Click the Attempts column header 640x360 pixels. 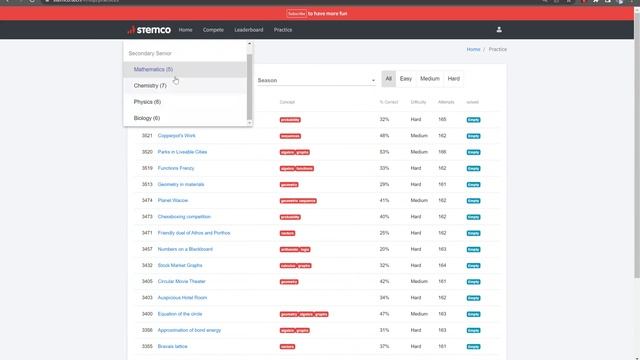[446, 102]
